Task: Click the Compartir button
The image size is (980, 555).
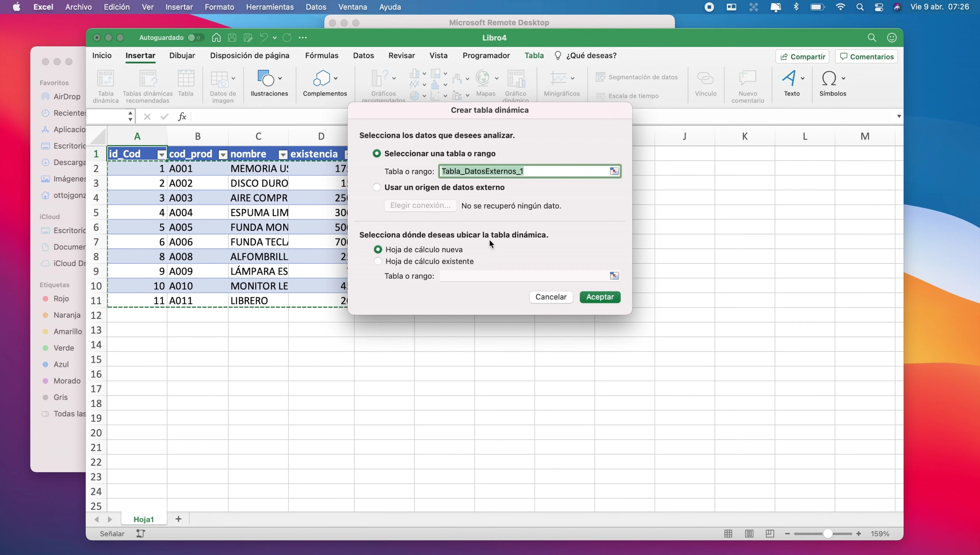Action: [x=802, y=56]
